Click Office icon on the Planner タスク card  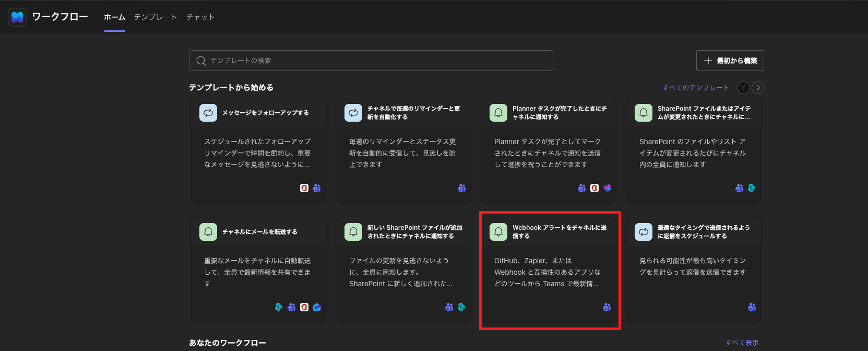[x=594, y=188]
